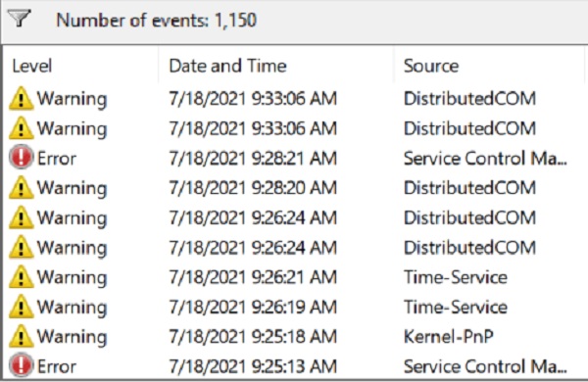Click the Number of events: 1,150 label

click(156, 20)
